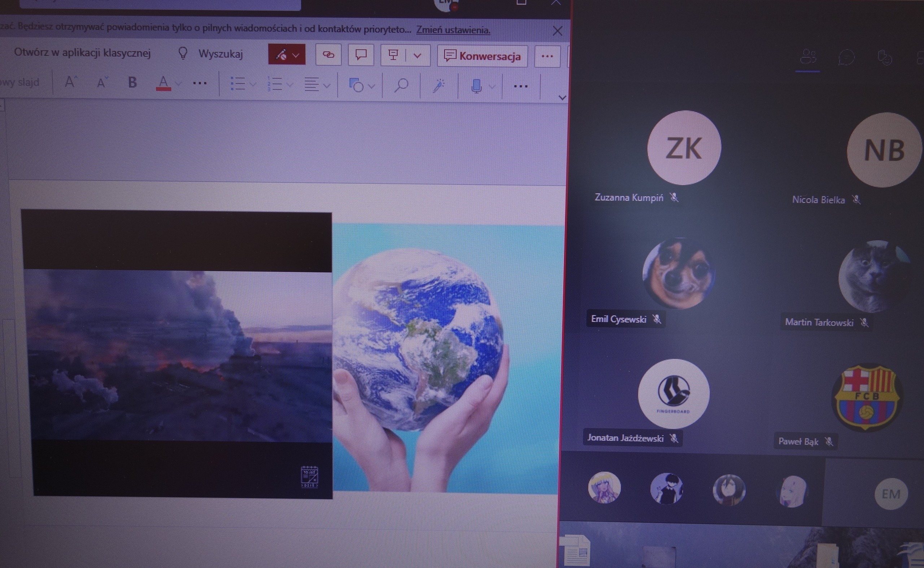The image size is (924, 568).
Task: Open Designer magic wand tool
Action: (439, 86)
